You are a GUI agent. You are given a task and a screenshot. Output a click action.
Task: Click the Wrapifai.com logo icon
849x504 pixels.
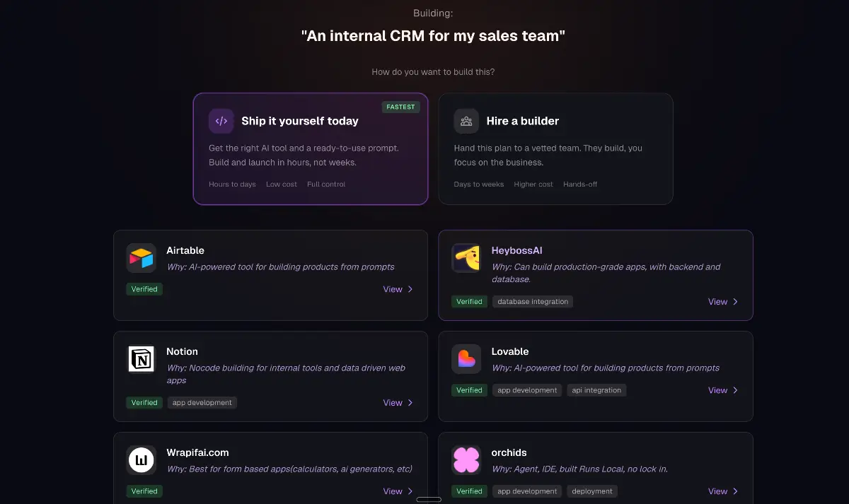(141, 460)
